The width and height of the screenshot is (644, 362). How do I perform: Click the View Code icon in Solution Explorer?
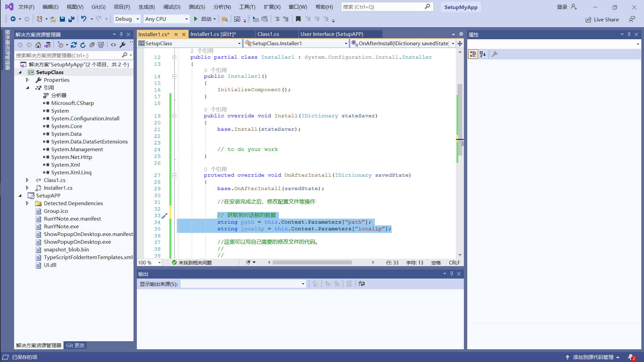pos(113,45)
